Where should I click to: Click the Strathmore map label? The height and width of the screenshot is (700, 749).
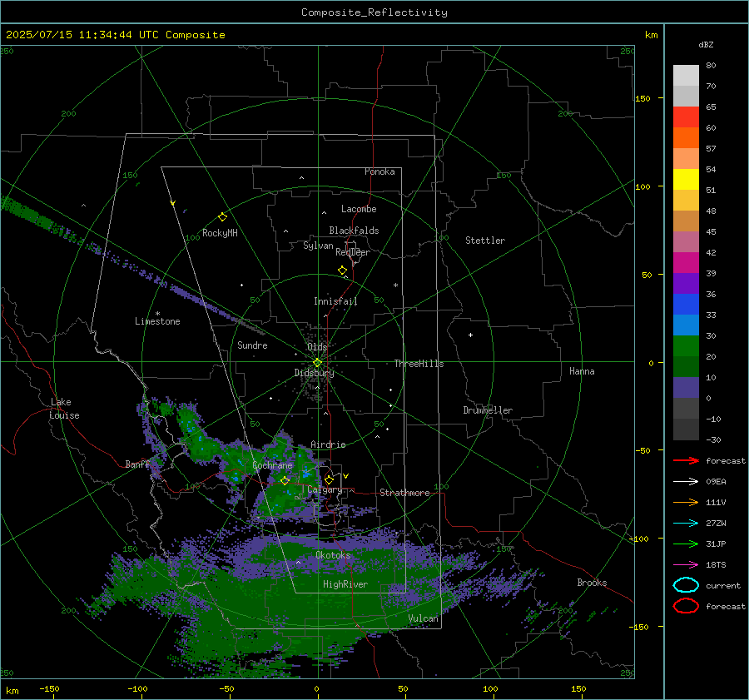404,493
